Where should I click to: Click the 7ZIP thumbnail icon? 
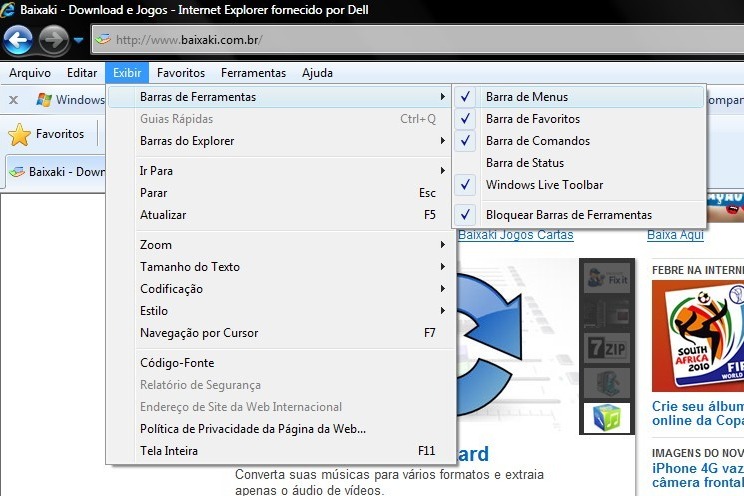click(607, 348)
